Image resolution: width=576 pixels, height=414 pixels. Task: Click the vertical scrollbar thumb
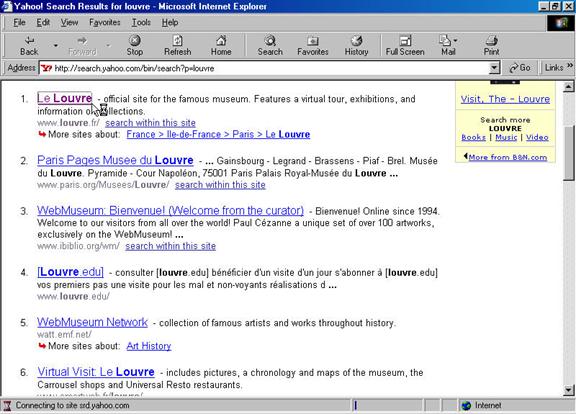(x=568, y=153)
